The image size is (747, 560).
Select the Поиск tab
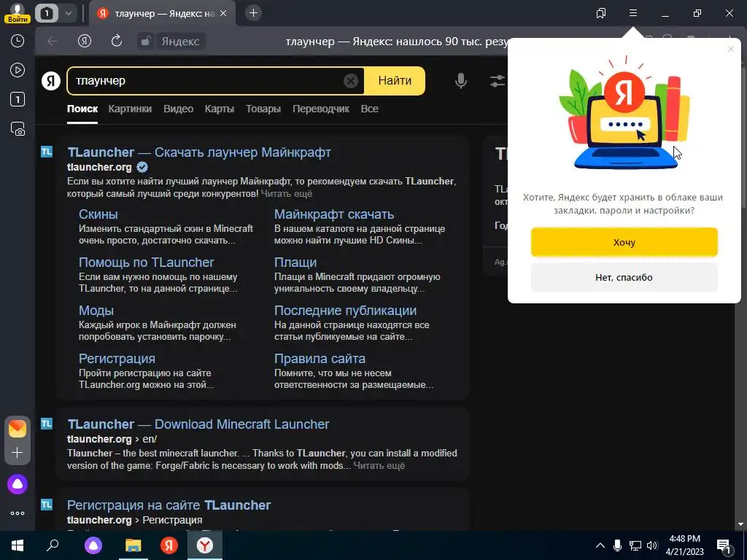pos(82,109)
